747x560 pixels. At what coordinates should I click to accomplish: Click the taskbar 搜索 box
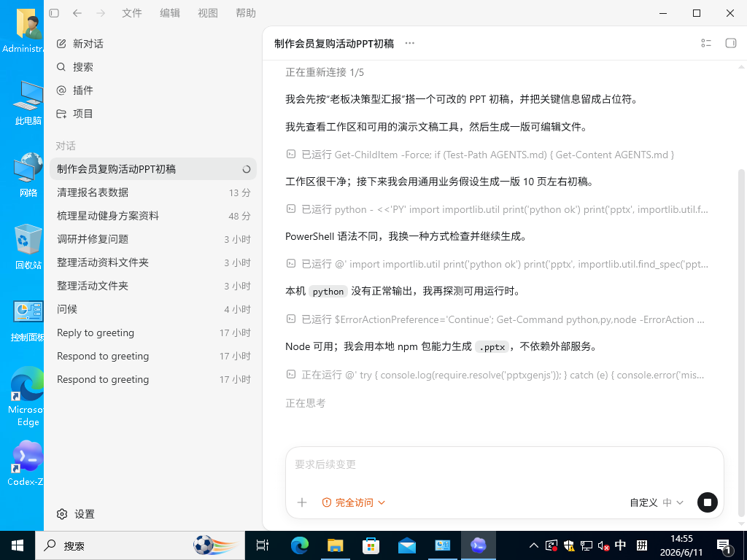tap(140, 545)
